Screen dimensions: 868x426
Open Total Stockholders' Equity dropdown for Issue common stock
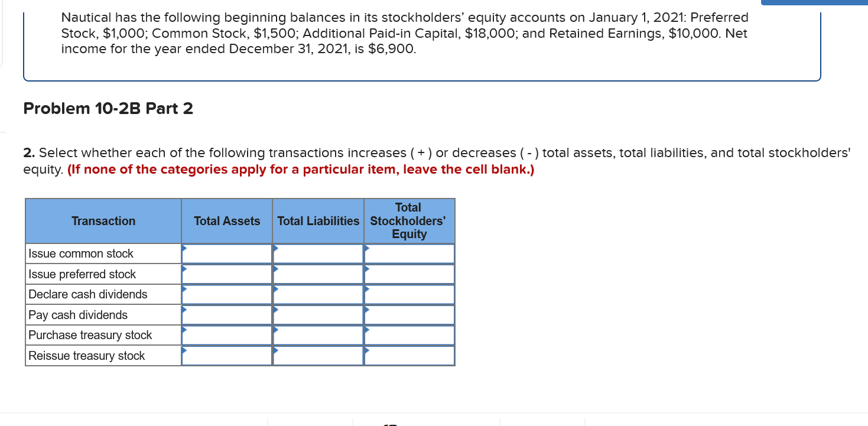[409, 253]
